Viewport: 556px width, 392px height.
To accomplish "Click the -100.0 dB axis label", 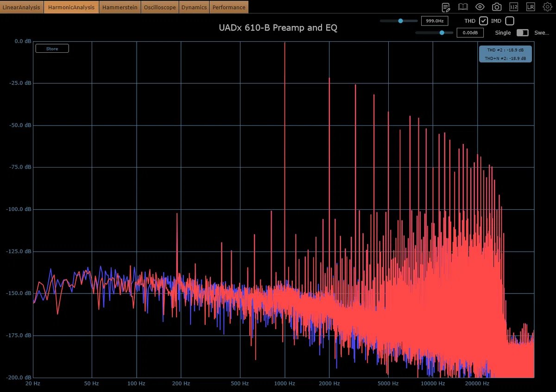I will (19, 209).
